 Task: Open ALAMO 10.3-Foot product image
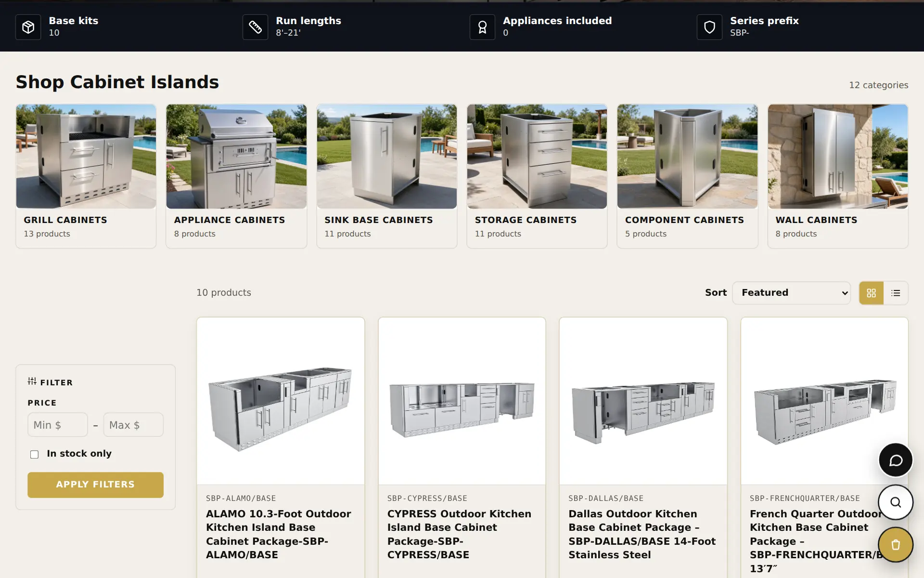281,401
